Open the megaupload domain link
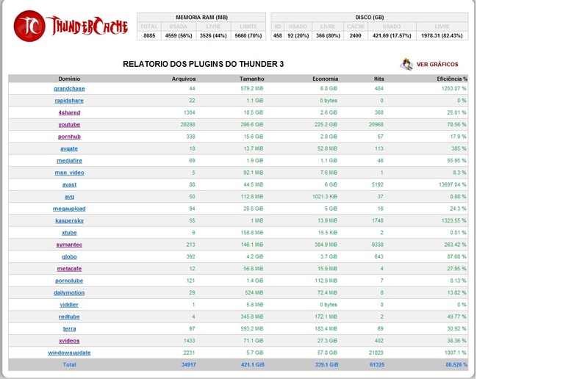This screenshot has height=379, width=588. 69,209
